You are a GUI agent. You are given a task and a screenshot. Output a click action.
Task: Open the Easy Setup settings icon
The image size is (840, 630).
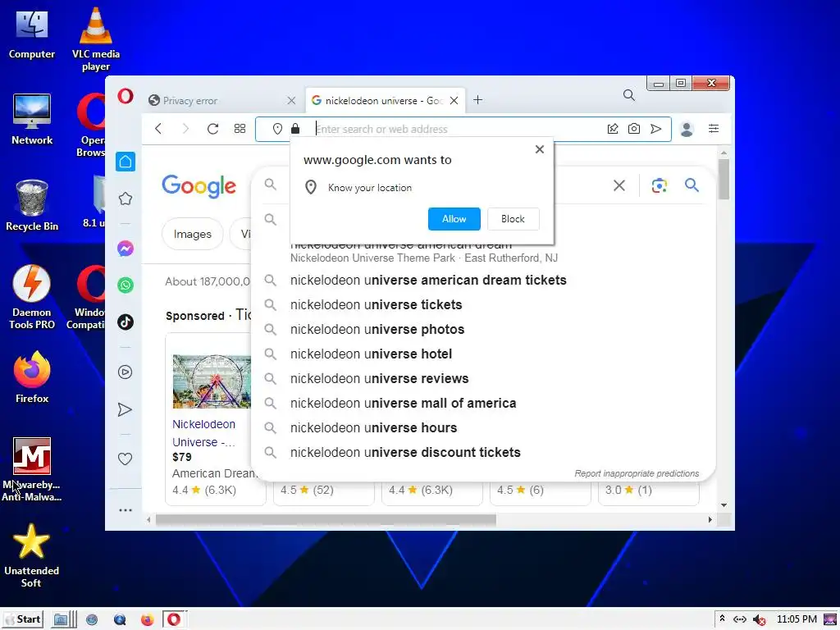(714, 129)
